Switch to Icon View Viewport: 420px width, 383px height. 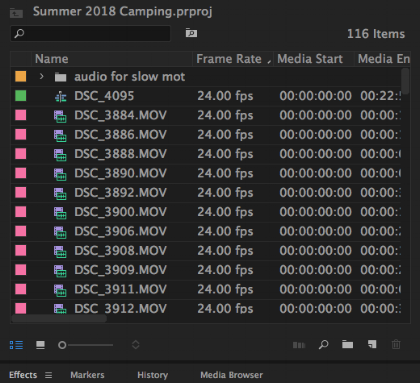[40, 345]
